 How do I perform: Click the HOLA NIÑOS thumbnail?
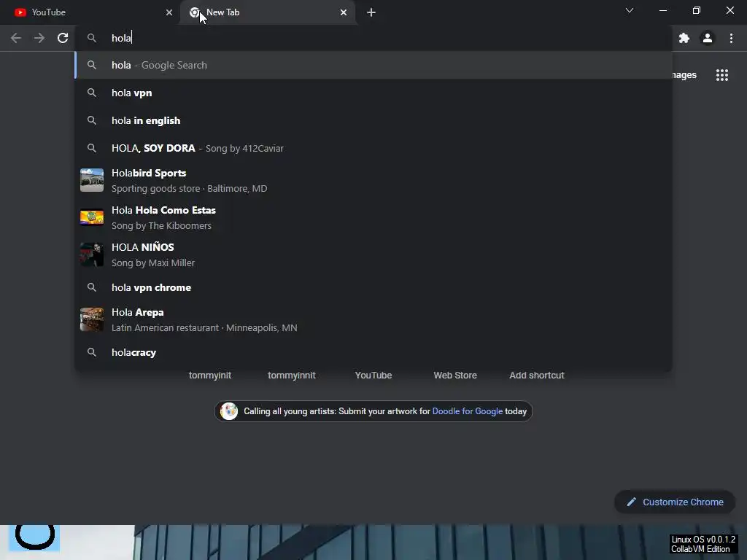coord(92,254)
